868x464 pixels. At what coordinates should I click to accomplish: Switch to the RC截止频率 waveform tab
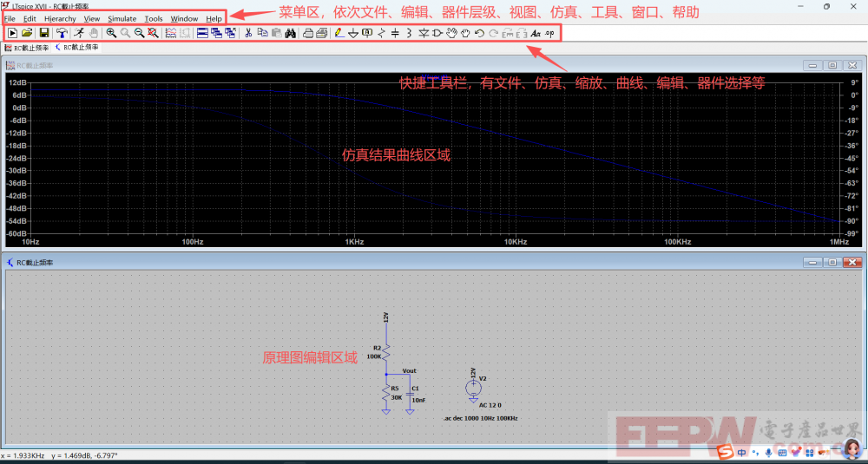coord(28,48)
